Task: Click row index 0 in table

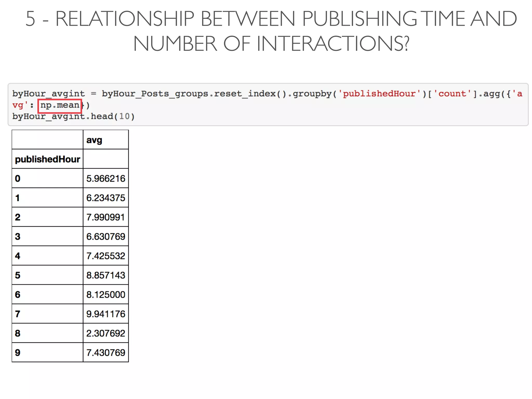Action: click(18, 179)
